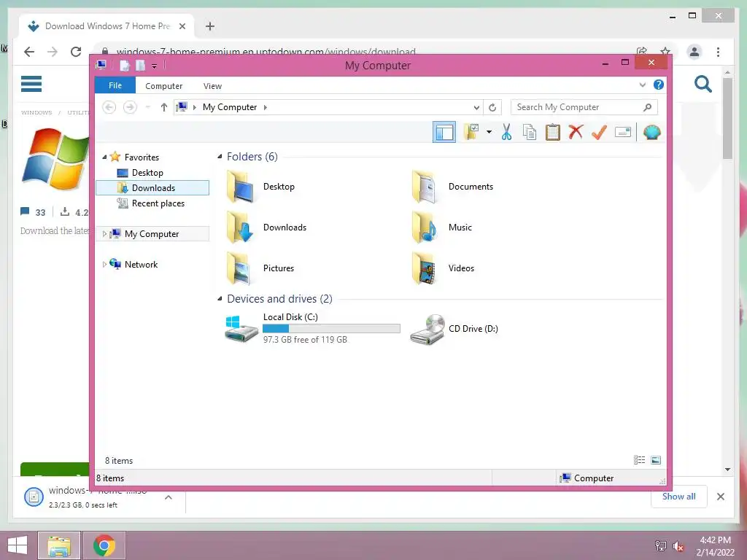Screen dimensions: 747x560
Task: Click the quick access toolbar dropdown arrow
Action: point(155,66)
